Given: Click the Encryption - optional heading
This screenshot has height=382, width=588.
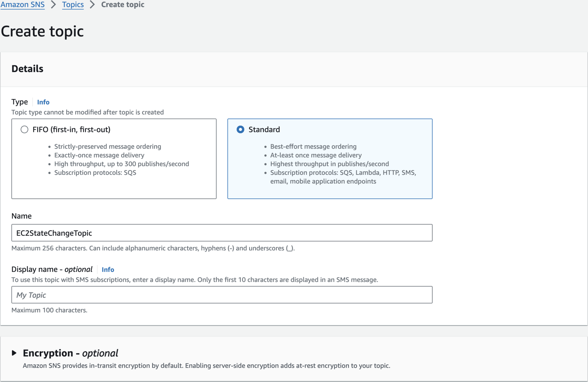Looking at the screenshot, I should coord(70,353).
